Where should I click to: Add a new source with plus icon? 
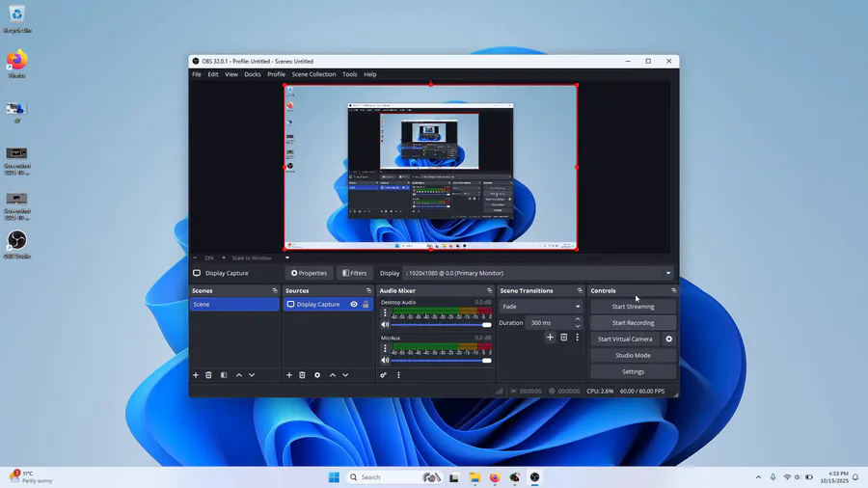point(288,375)
